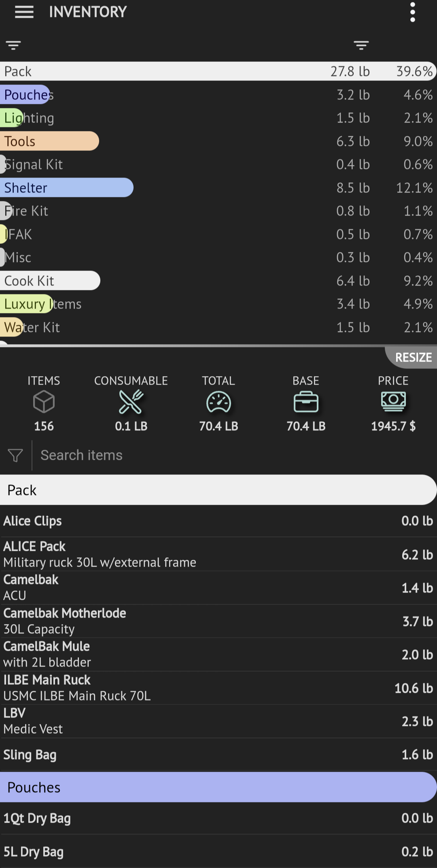Open the hamburger navigation menu
The width and height of the screenshot is (437, 868).
[x=24, y=12]
